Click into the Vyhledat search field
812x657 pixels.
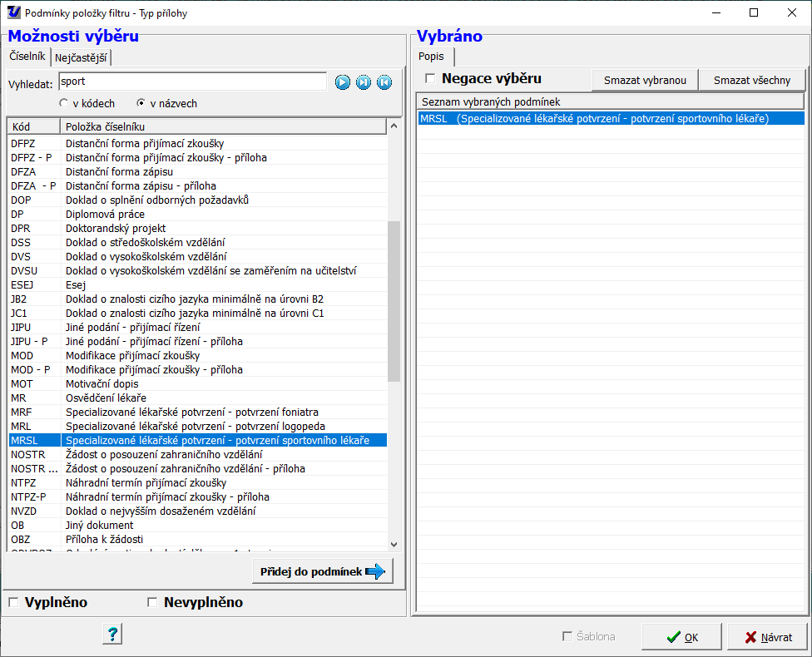pos(191,82)
